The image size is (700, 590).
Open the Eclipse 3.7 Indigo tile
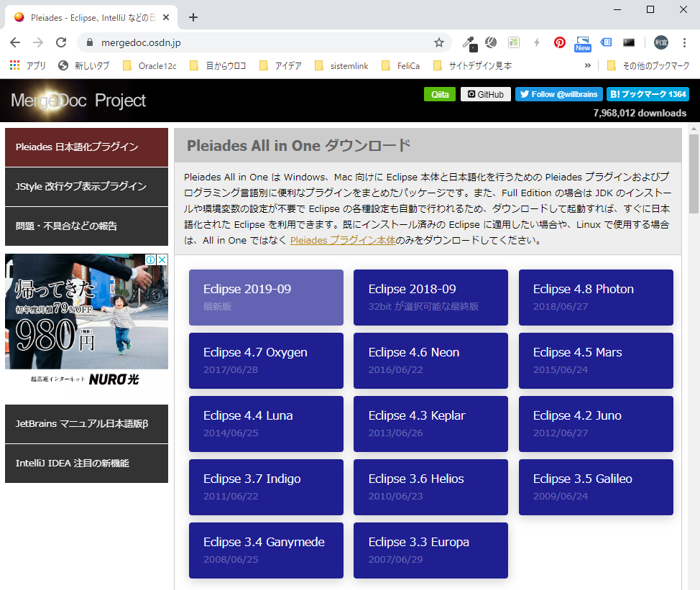click(266, 487)
